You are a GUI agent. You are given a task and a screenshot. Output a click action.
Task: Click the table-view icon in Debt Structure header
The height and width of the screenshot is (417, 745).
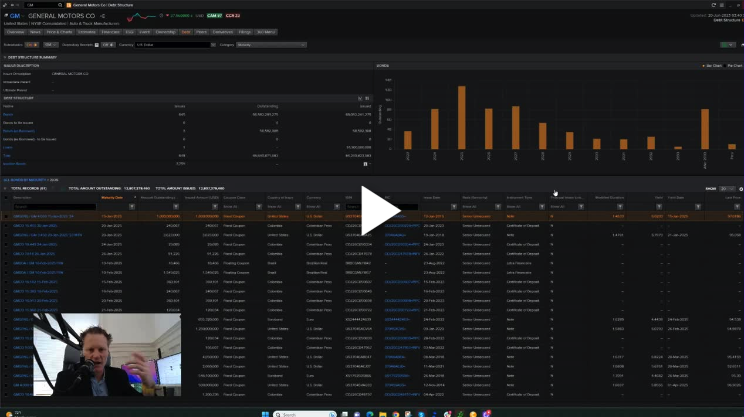tap(367, 98)
